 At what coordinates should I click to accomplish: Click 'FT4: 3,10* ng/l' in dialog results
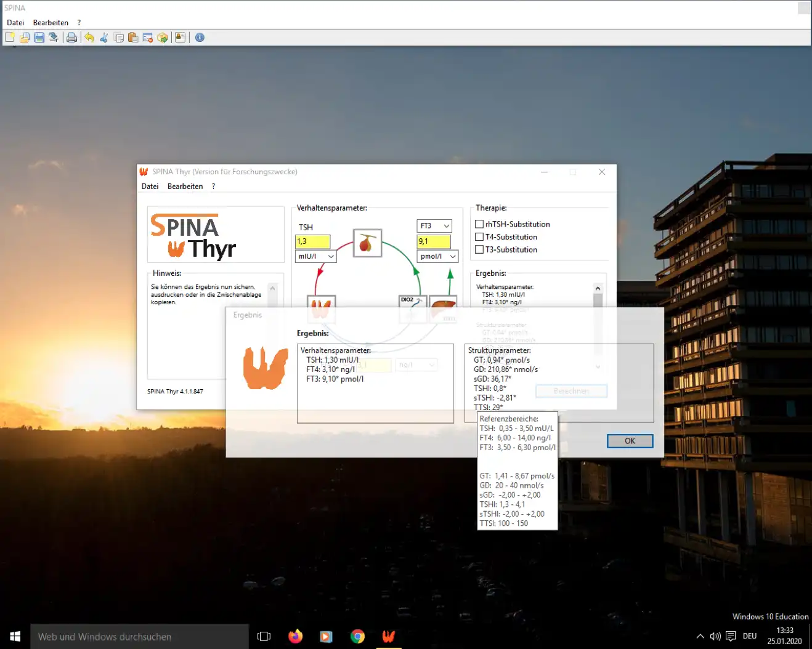tap(330, 369)
